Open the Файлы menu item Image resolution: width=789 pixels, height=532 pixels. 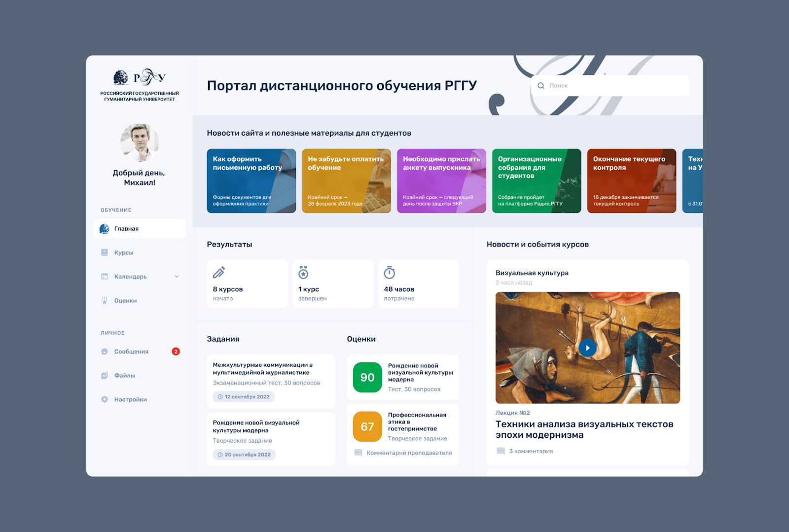pos(140,376)
